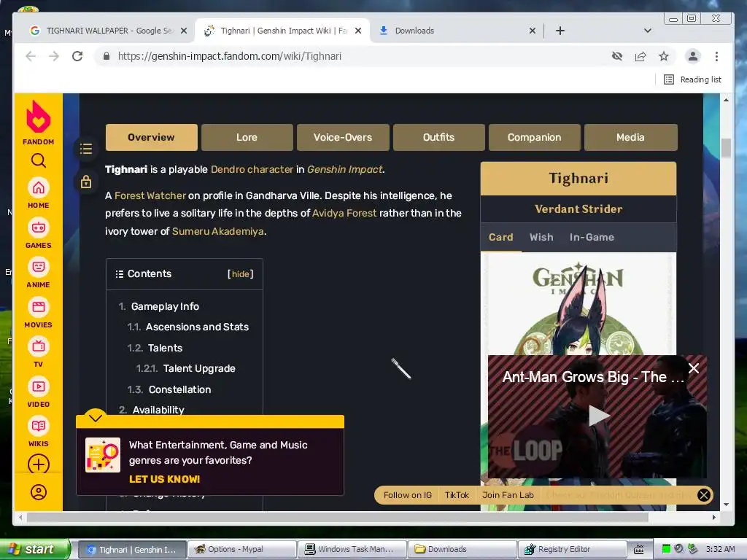Go forward with browser forward arrow
747x560 pixels.
pos(54,56)
